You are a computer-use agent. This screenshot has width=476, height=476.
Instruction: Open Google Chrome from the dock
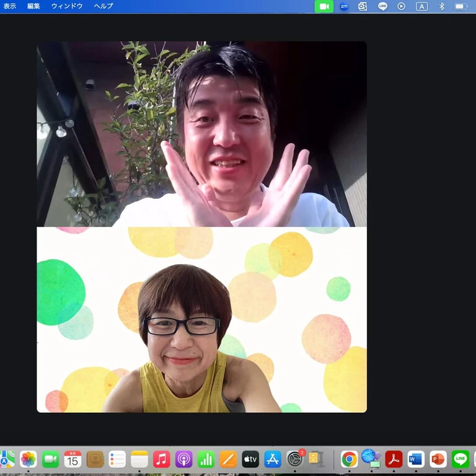pyautogui.click(x=350, y=459)
